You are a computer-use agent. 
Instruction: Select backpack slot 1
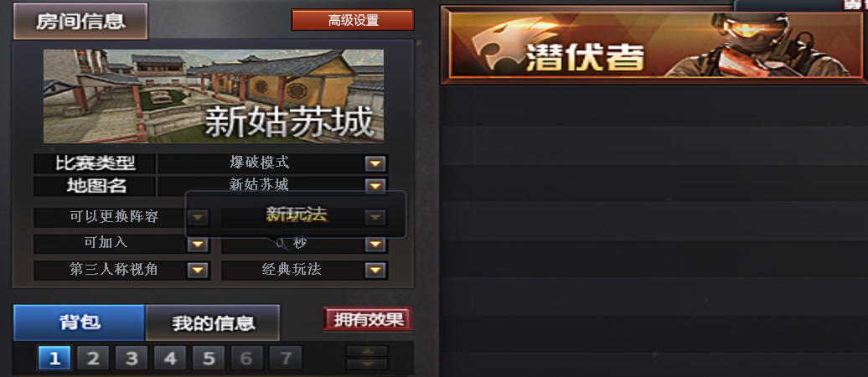[54, 359]
